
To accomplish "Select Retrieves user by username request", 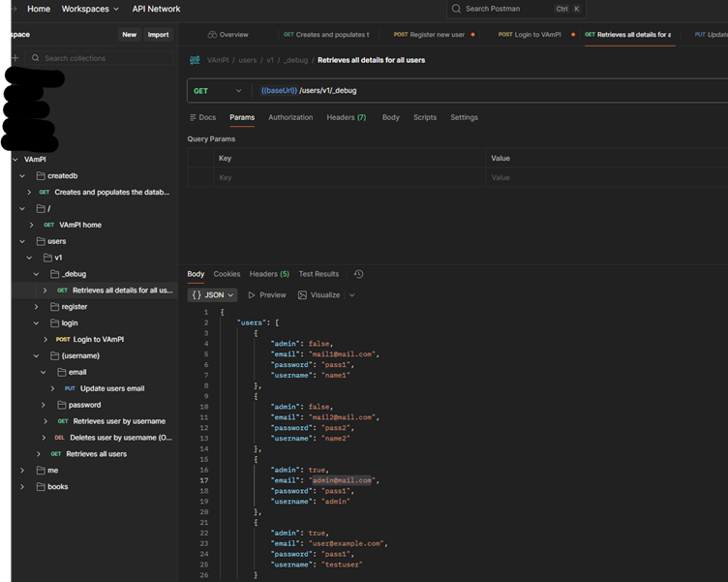I will click(x=119, y=421).
